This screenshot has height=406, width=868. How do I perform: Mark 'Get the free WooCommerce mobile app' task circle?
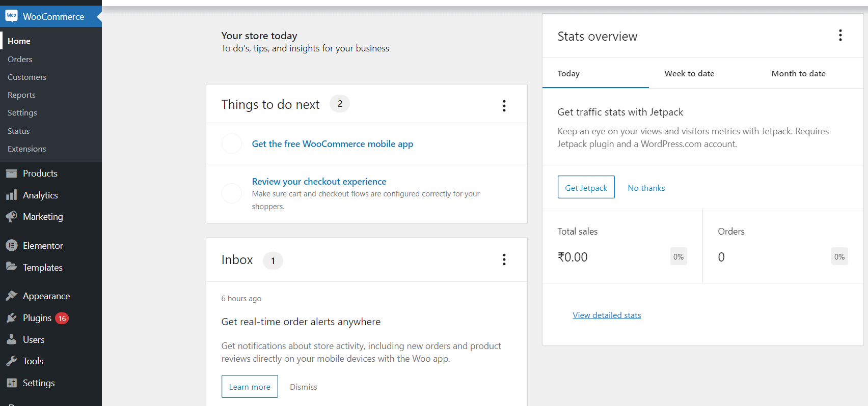(232, 143)
